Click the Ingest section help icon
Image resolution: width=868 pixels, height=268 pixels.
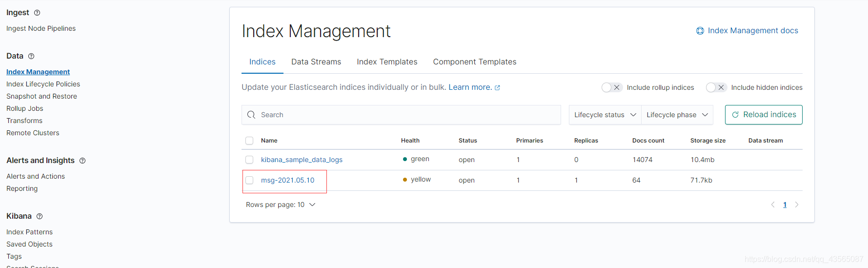pyautogui.click(x=37, y=13)
